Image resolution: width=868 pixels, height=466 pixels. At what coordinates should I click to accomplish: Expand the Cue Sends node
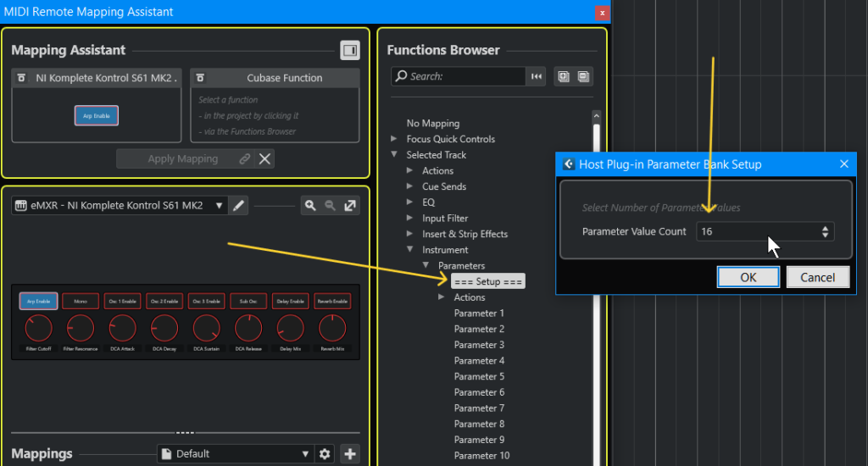[x=409, y=186]
